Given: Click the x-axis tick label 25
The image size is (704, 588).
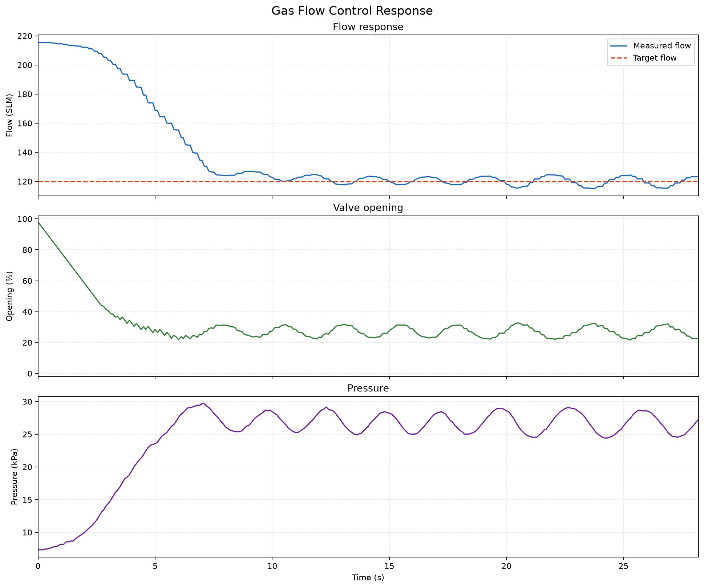Looking at the screenshot, I should coord(623,567).
